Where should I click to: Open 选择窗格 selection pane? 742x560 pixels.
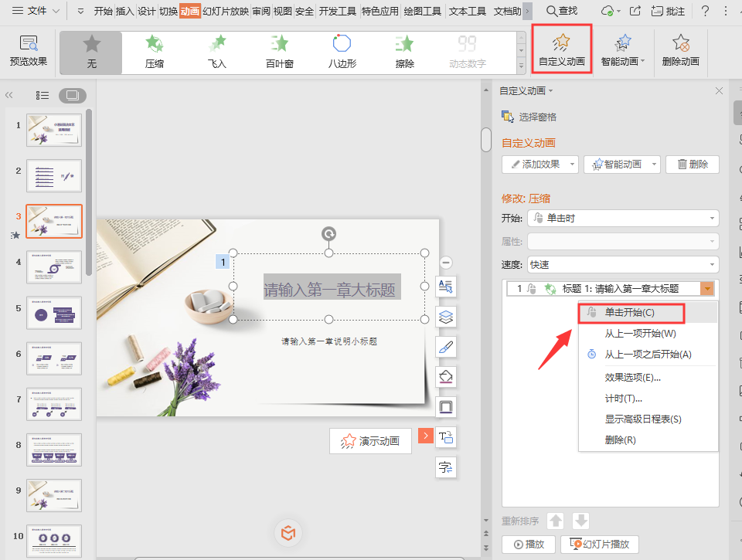(529, 117)
